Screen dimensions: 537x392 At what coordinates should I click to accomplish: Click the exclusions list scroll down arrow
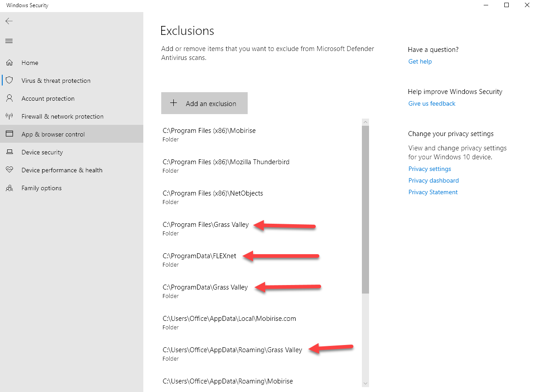coord(365,383)
